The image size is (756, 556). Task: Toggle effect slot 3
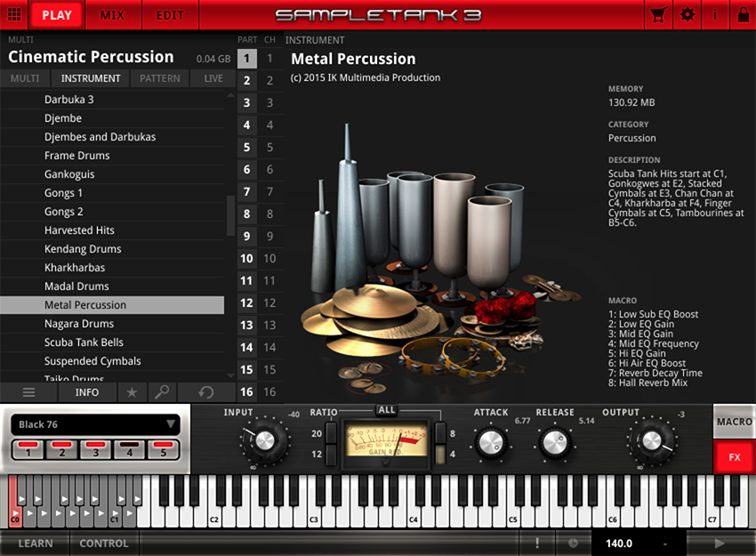pos(95,449)
